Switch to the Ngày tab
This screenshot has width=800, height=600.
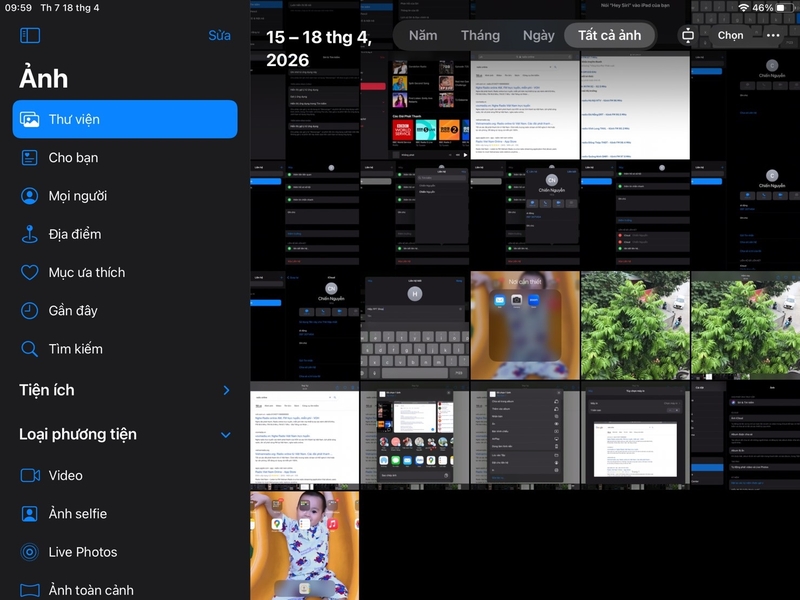[538, 35]
